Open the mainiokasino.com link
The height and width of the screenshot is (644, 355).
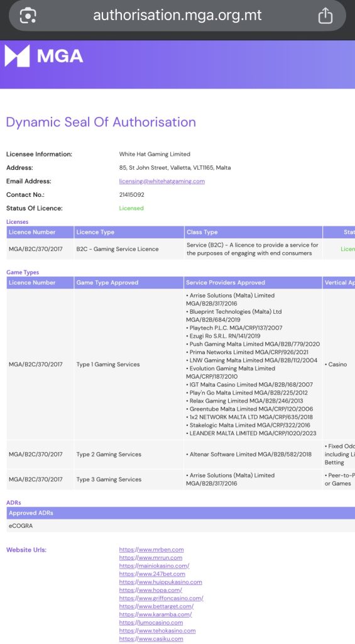pos(155,565)
